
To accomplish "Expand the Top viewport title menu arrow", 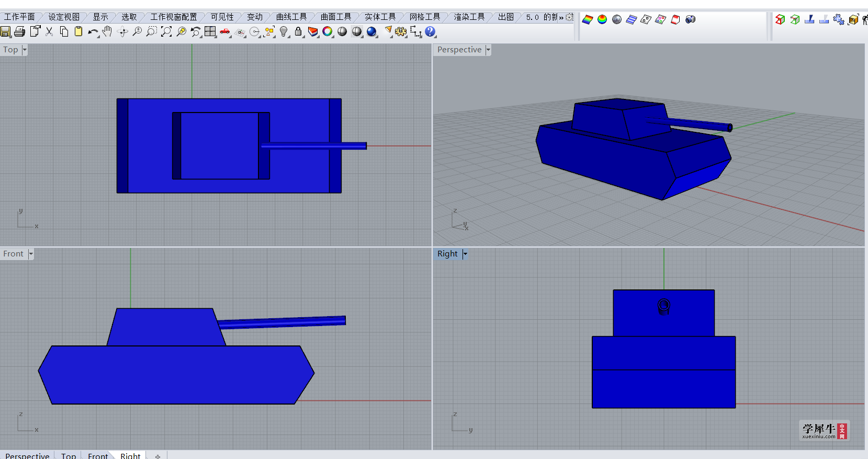I will 25,50.
